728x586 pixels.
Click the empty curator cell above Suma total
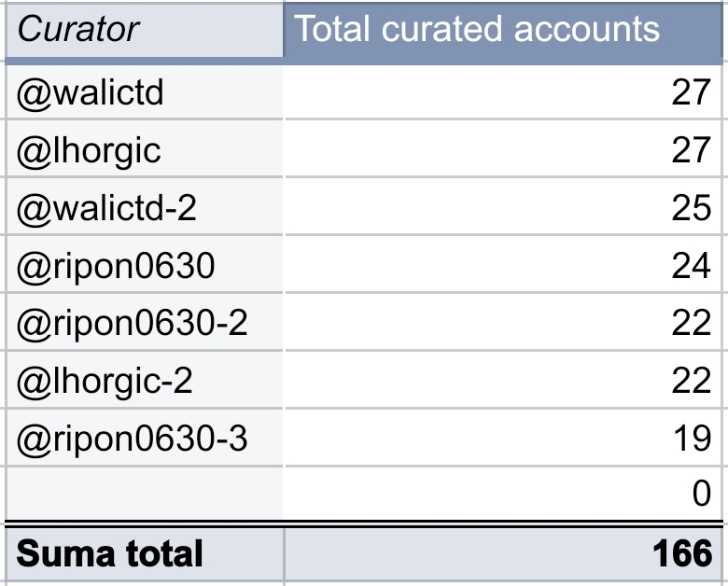pos(143,494)
